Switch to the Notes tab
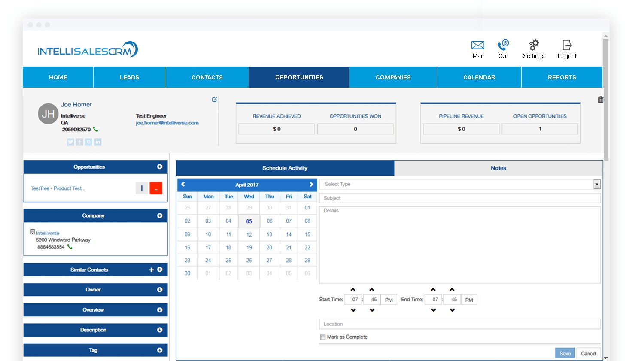Screen dimensions: 644x361 498,168
